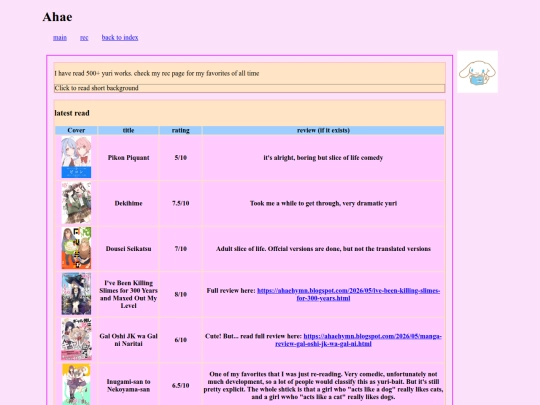Click the Cinnamoroll mascot image
This screenshot has width=540, height=405.
477,72
